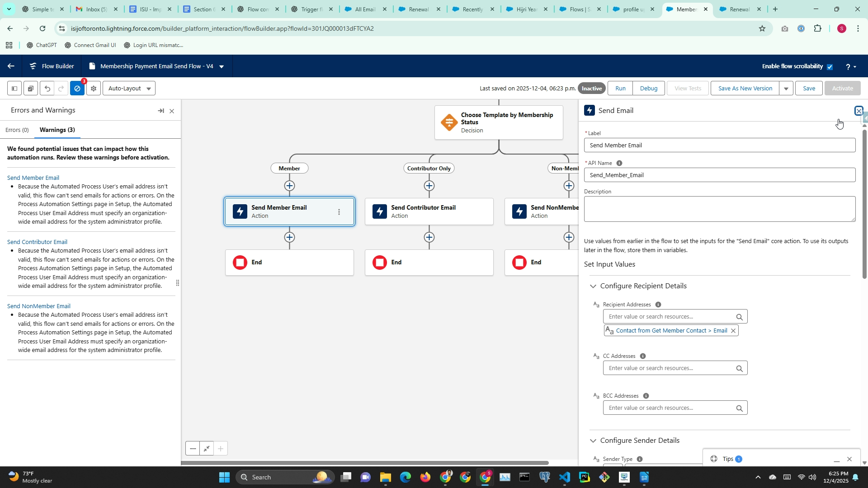
Task: Dock the Errors and Warnings panel
Action: coord(161,111)
